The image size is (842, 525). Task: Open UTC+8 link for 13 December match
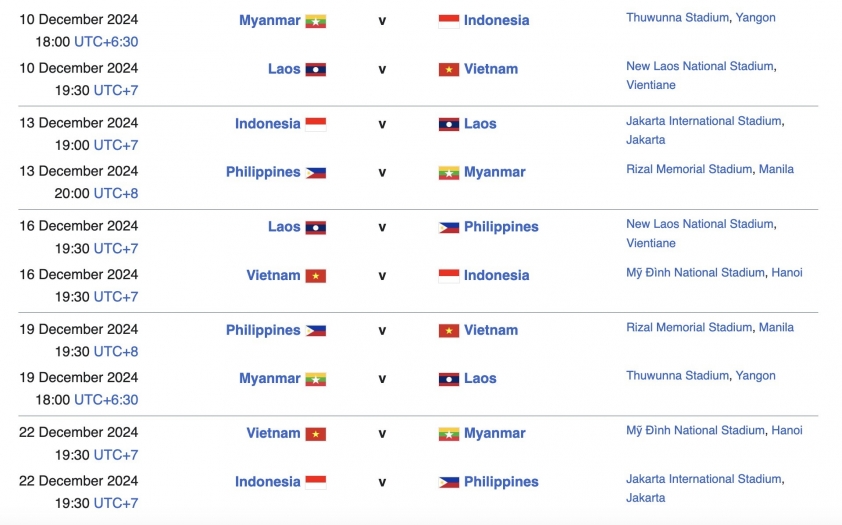pyautogui.click(x=115, y=193)
